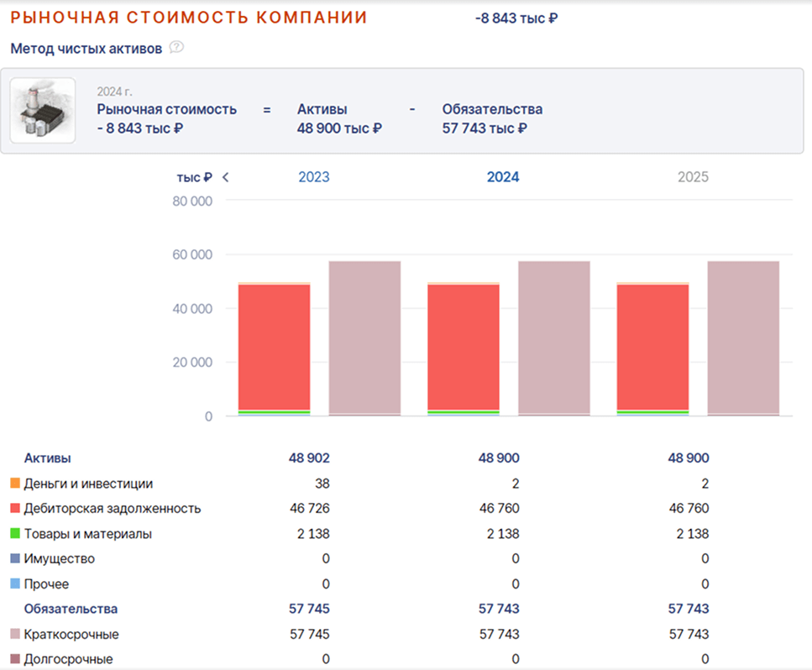The width and height of the screenshot is (812, 670).
Task: Click the red Дебиторская задолженность swatch
Action: coord(15,508)
